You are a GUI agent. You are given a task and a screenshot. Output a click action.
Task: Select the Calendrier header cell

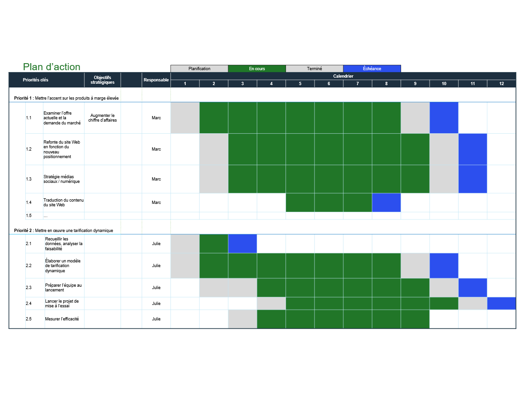click(343, 76)
